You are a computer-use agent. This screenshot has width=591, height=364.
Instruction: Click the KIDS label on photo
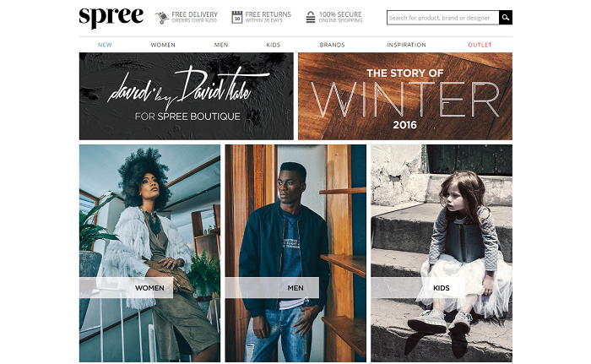(x=442, y=288)
